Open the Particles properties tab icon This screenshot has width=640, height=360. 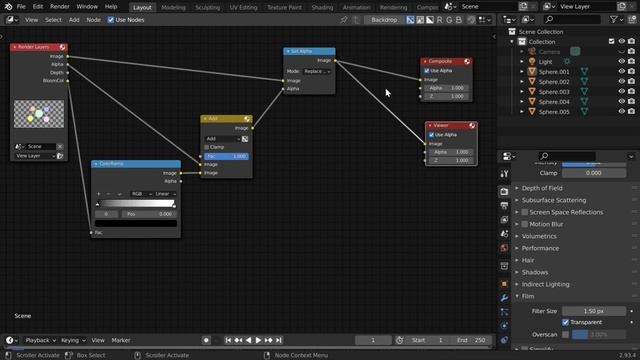(504, 312)
